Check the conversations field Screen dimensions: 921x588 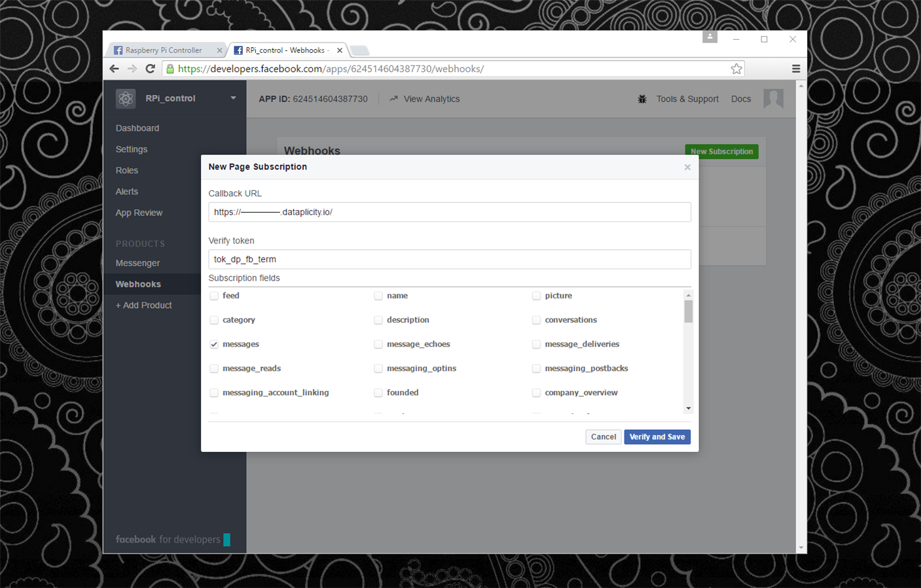[537, 320]
